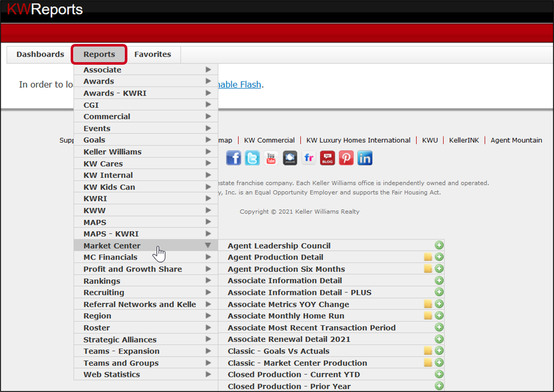Screen dimensions: 554x392
Task: Click yellow note icon for Associate Monthly Home Run
Action: tap(428, 316)
